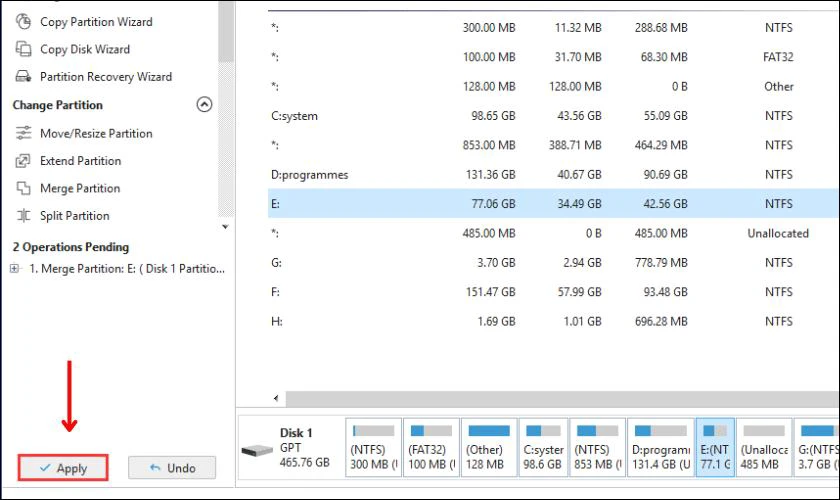
Task: Select the D:programmes partition row
Action: (553, 174)
